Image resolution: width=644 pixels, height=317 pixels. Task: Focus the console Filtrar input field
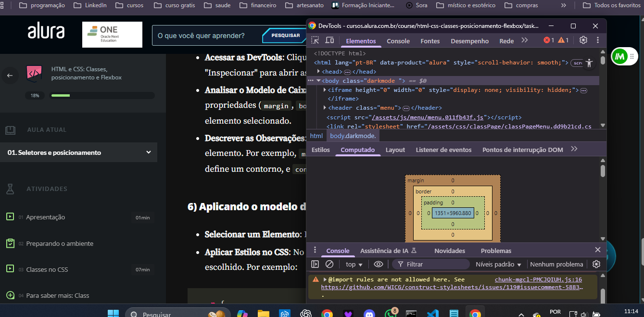pos(430,264)
